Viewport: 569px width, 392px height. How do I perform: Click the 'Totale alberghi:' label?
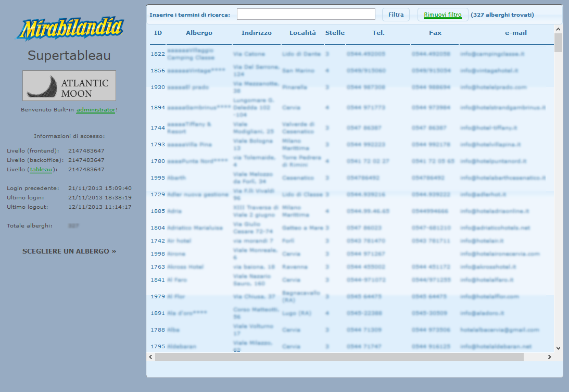click(29, 226)
